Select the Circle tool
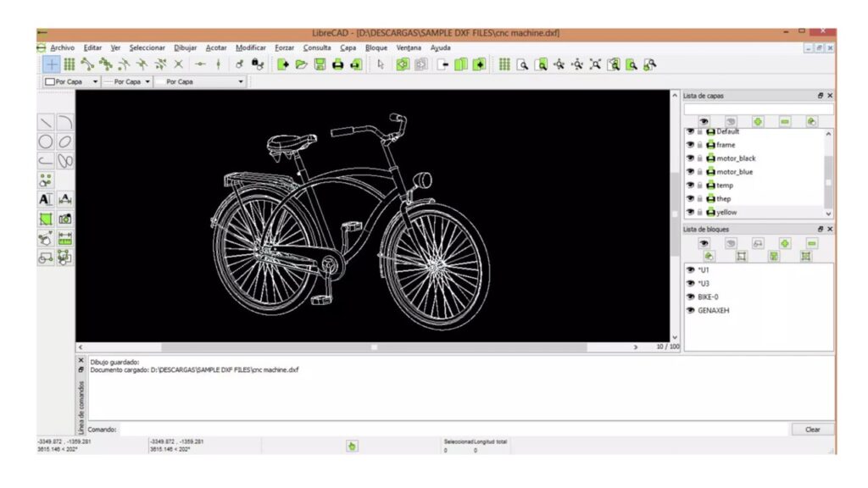Viewport: 868px width, 488px height. (x=45, y=141)
